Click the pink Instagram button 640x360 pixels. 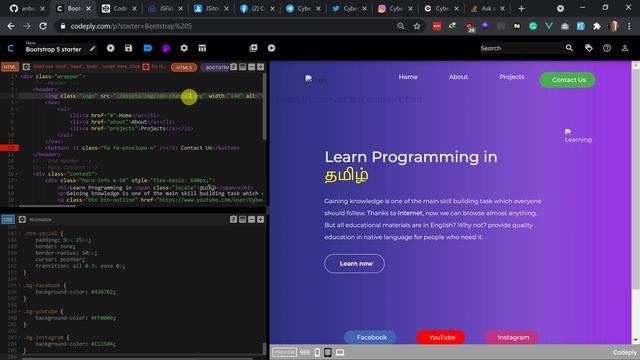(x=513, y=338)
